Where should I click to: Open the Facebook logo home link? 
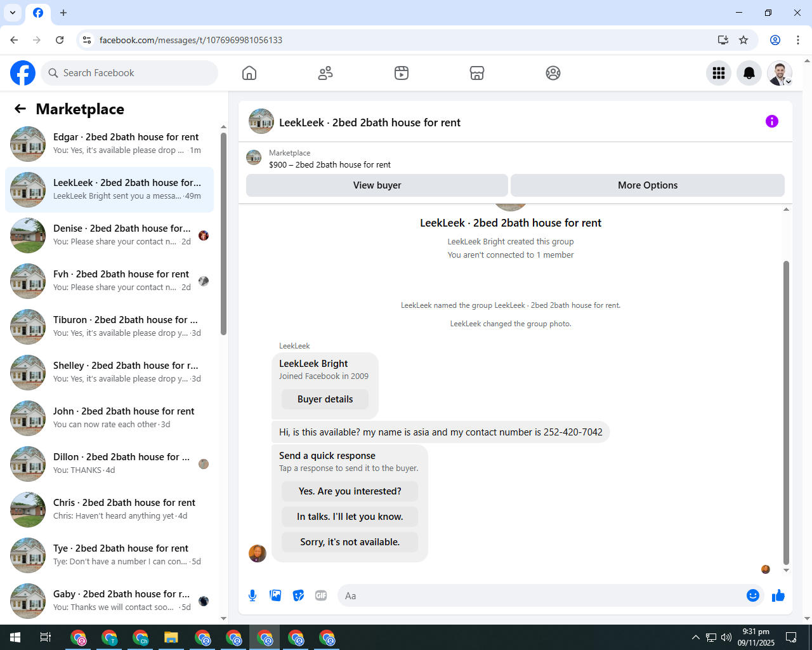pyautogui.click(x=23, y=73)
